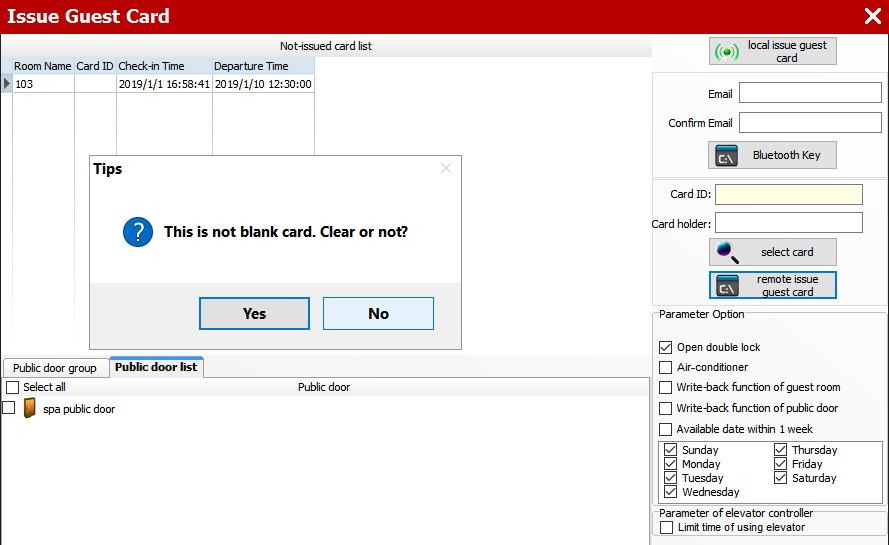Click into the Email input field
The width and height of the screenshot is (889, 545).
tap(810, 93)
